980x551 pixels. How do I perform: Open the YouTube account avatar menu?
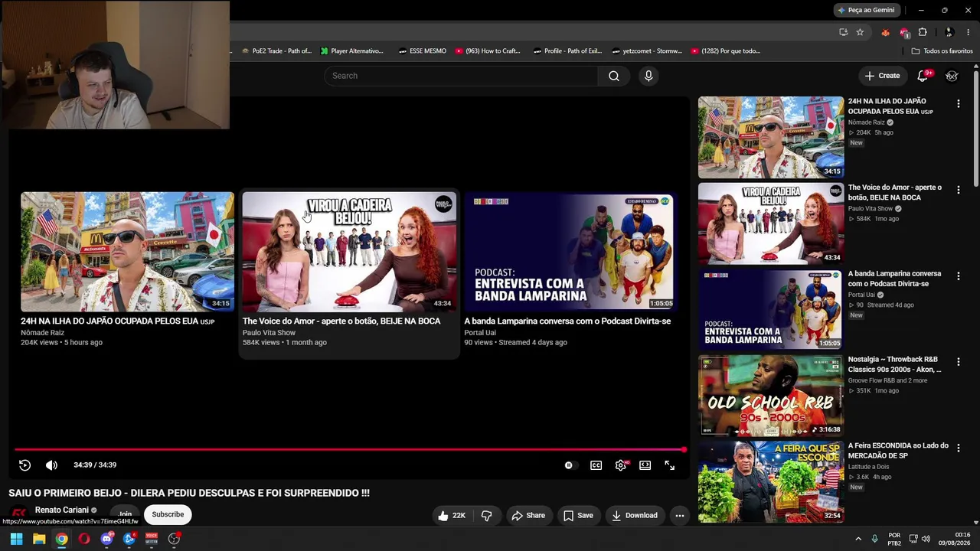952,76
